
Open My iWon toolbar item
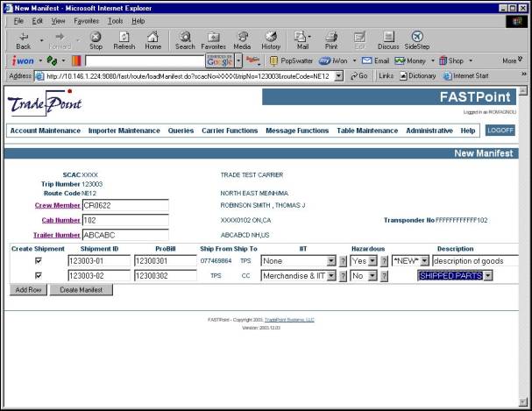coord(333,61)
